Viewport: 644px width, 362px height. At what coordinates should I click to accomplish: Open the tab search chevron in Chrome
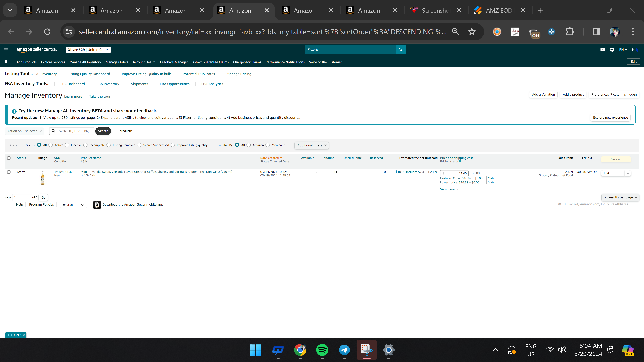click(10, 10)
